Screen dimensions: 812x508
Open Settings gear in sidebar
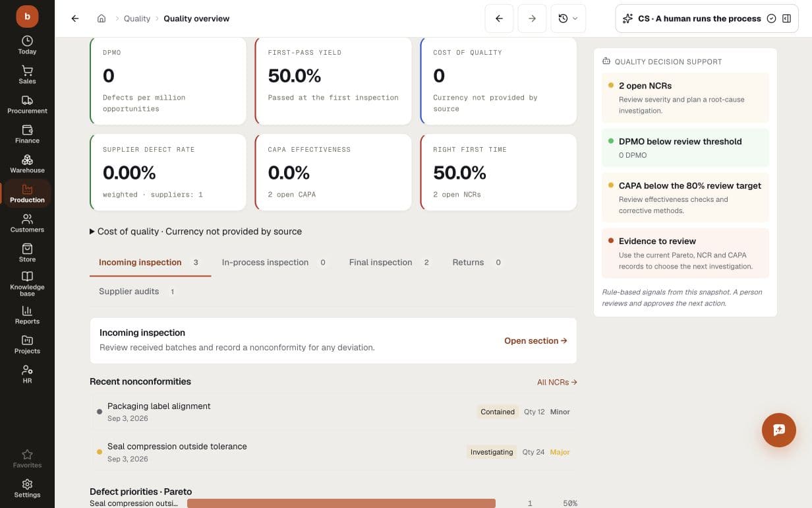[x=27, y=488]
